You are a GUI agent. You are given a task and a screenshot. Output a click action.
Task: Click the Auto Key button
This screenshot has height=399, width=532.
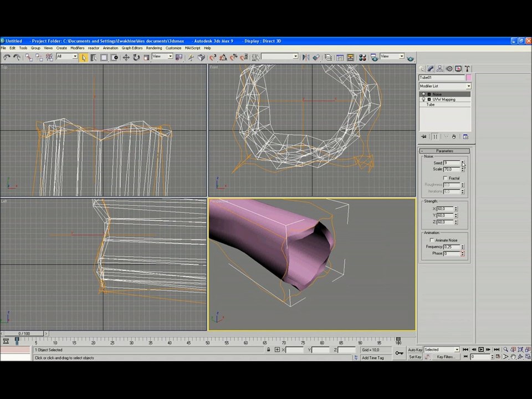click(415, 350)
